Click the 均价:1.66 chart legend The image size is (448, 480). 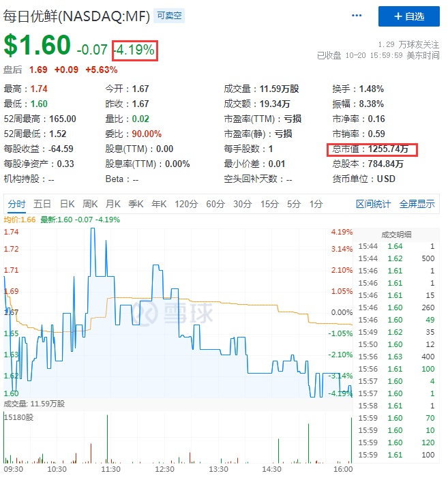click(20, 220)
